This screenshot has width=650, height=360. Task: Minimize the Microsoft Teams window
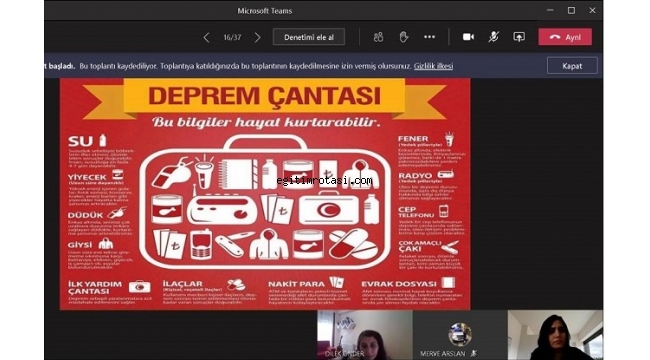(x=550, y=10)
